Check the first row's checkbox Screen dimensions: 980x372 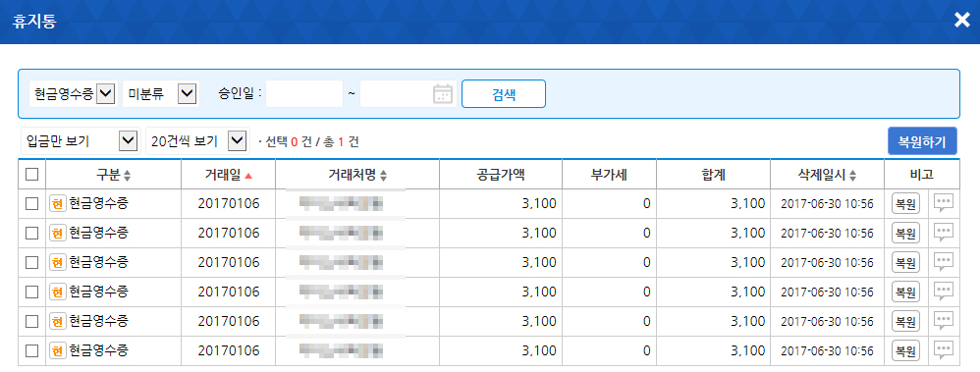31,203
